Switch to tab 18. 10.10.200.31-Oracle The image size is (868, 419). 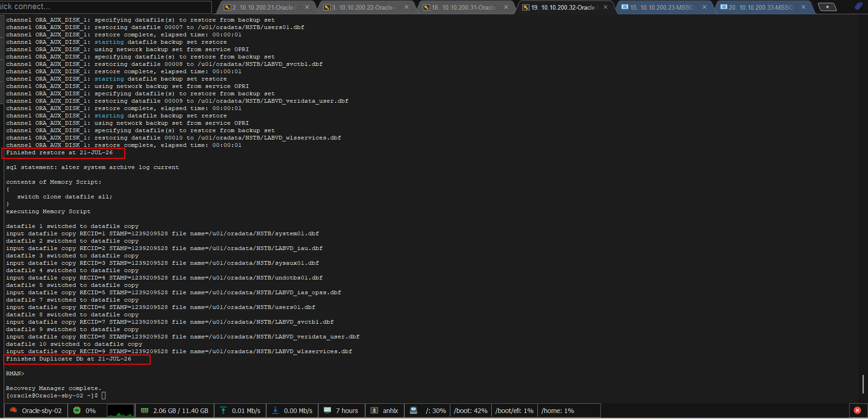pyautogui.click(x=466, y=7)
